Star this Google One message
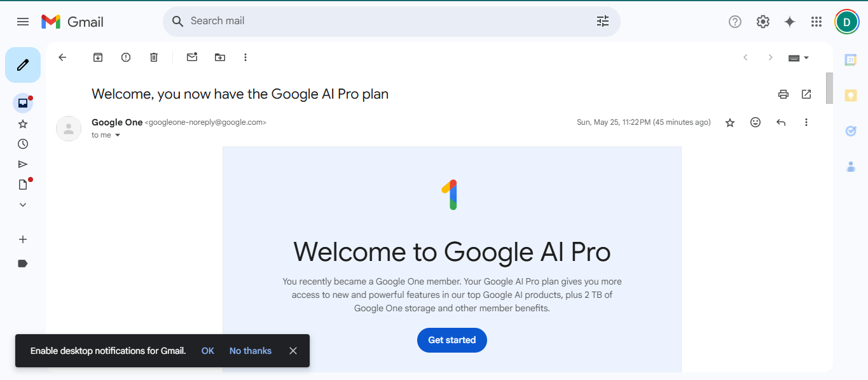The width and height of the screenshot is (868, 380). 730,122
